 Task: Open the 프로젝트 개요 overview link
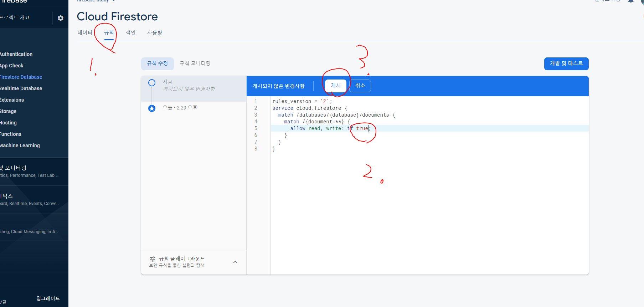tap(15, 17)
